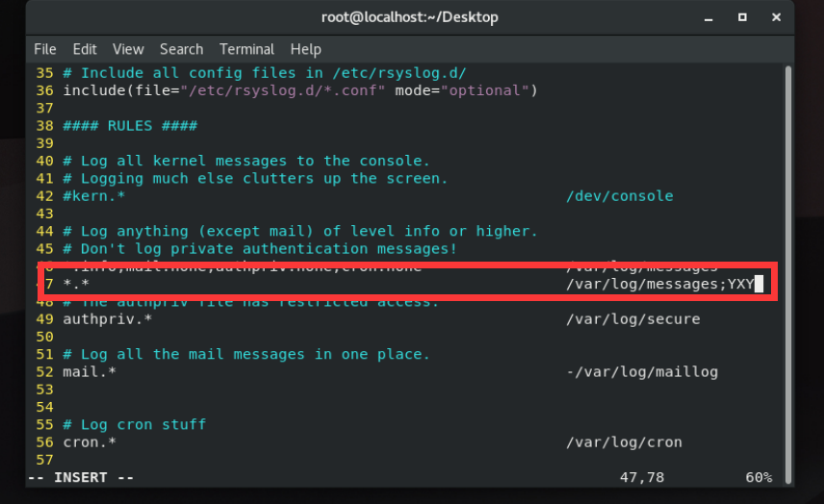Click the '# Log cron stuff' comment
This screenshot has width=824, height=504.
click(x=134, y=425)
